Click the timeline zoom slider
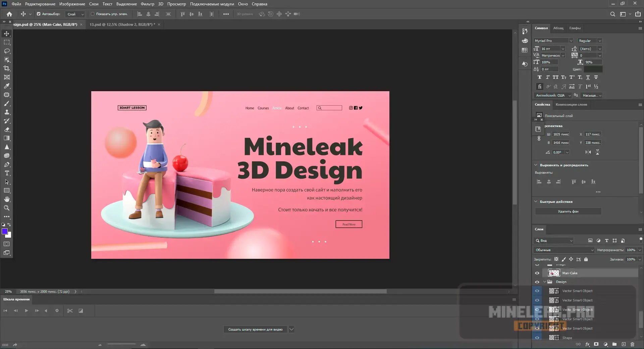Image resolution: width=644 pixels, height=349 pixels. click(x=121, y=345)
